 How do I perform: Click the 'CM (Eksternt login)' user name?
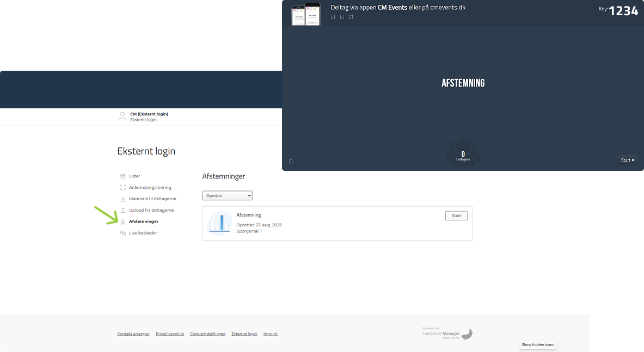pos(149,114)
